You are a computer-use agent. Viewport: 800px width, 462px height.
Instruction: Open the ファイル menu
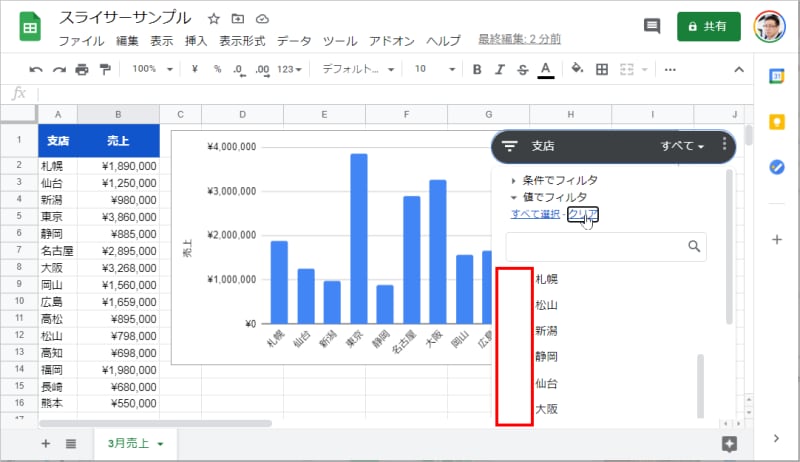(82, 41)
